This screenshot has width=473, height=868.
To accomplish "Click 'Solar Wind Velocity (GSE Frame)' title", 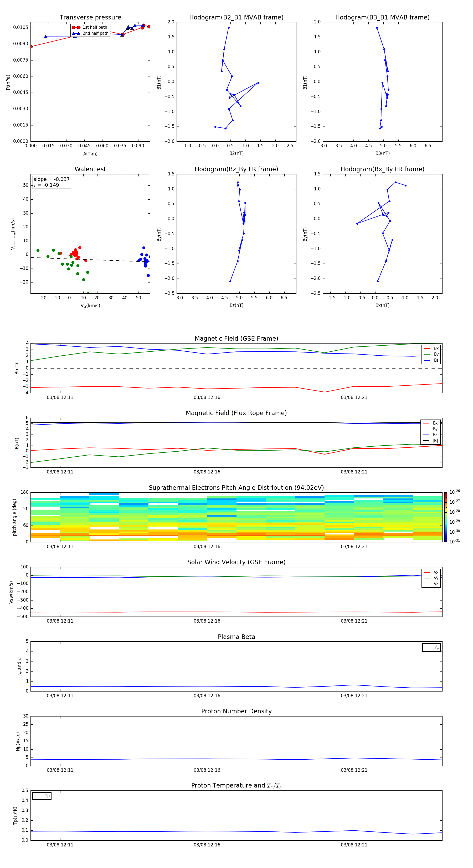I will click(x=236, y=562).
